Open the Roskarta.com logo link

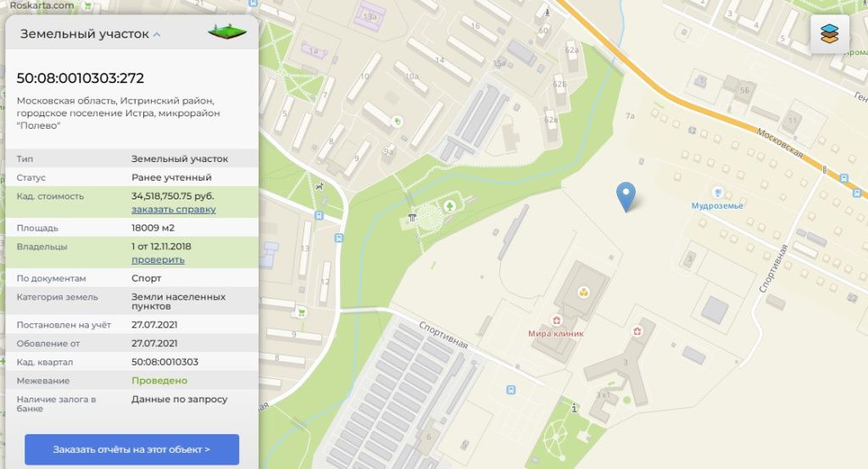tap(42, 5)
